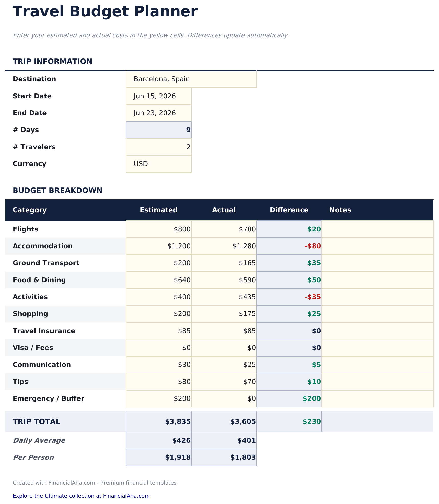The width and height of the screenshot is (439, 504).
Task: Select the Accommodation actual cost cell
Action: coord(224,246)
